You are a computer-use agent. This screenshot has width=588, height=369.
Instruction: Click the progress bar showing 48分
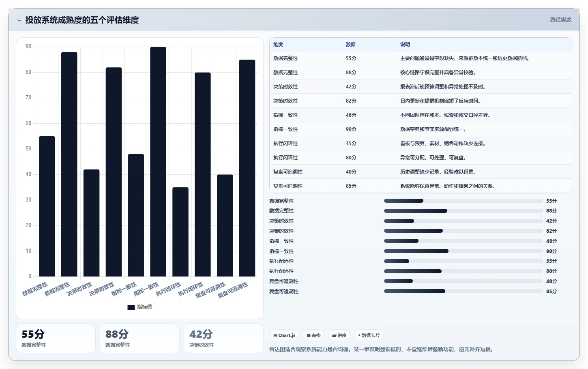click(x=463, y=241)
